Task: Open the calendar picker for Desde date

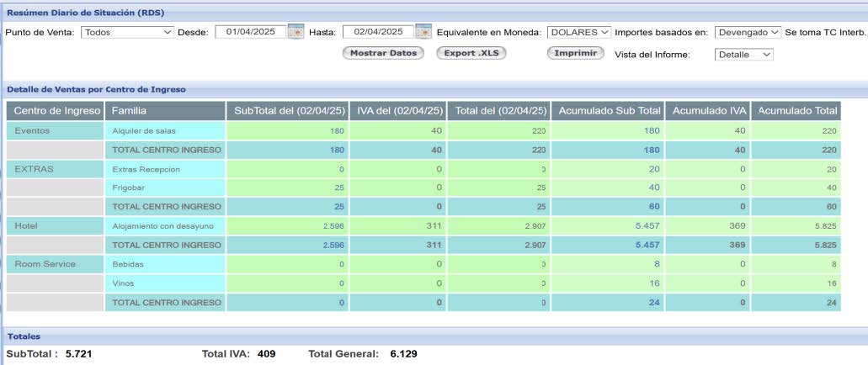Action: tap(296, 32)
